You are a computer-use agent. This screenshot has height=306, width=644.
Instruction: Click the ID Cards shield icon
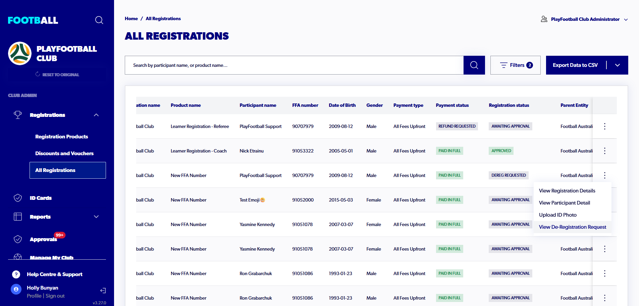(18, 198)
